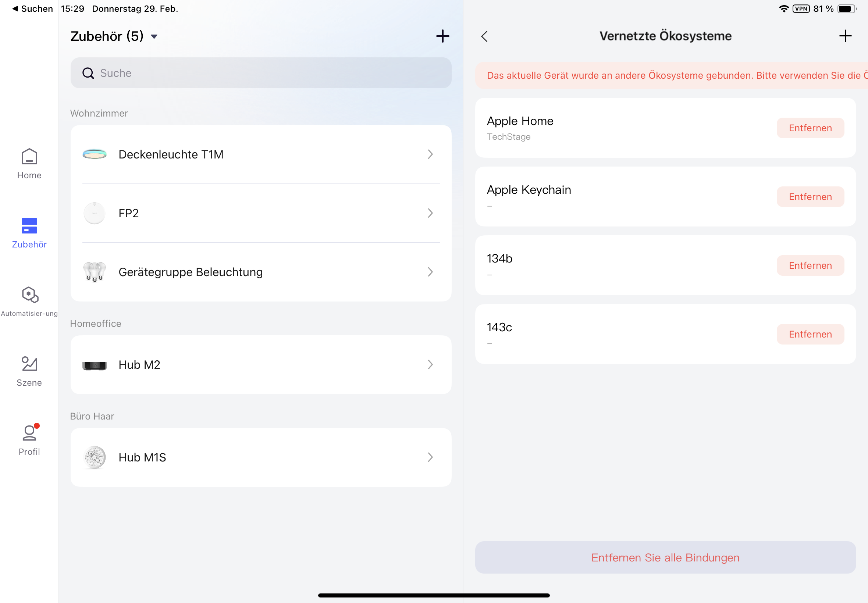Remove the Apple Home binding
This screenshot has width=868, height=603.
[810, 128]
